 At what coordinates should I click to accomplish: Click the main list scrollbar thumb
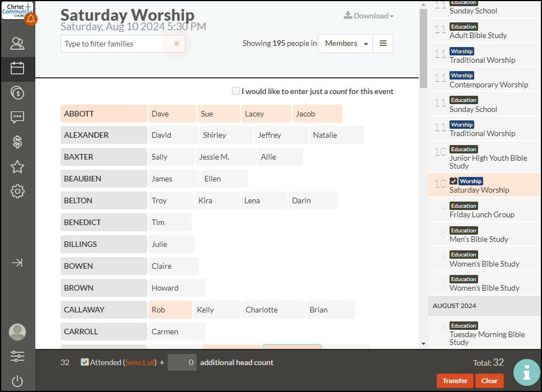tap(423, 48)
